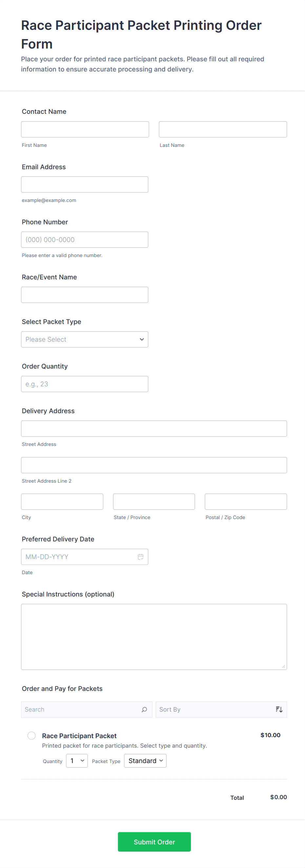Click the Special Instructions text area
The height and width of the screenshot is (868, 305).
pyautogui.click(x=154, y=636)
